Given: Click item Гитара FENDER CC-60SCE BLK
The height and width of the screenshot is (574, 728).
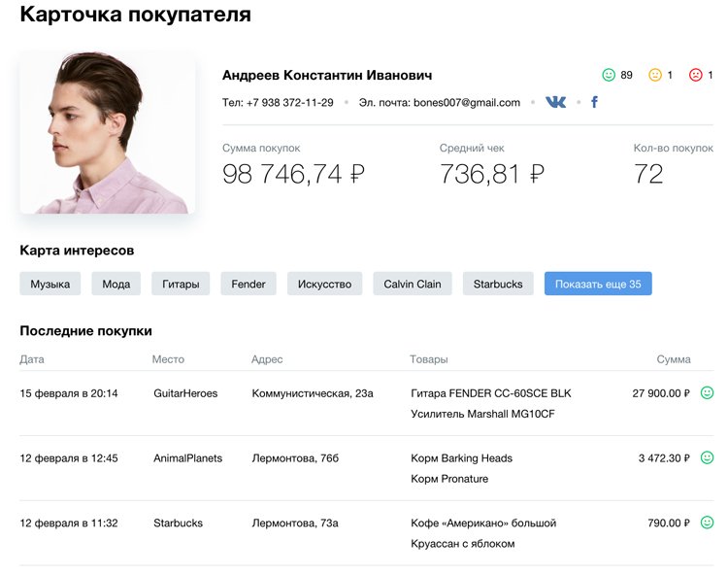Looking at the screenshot, I should 491,393.
